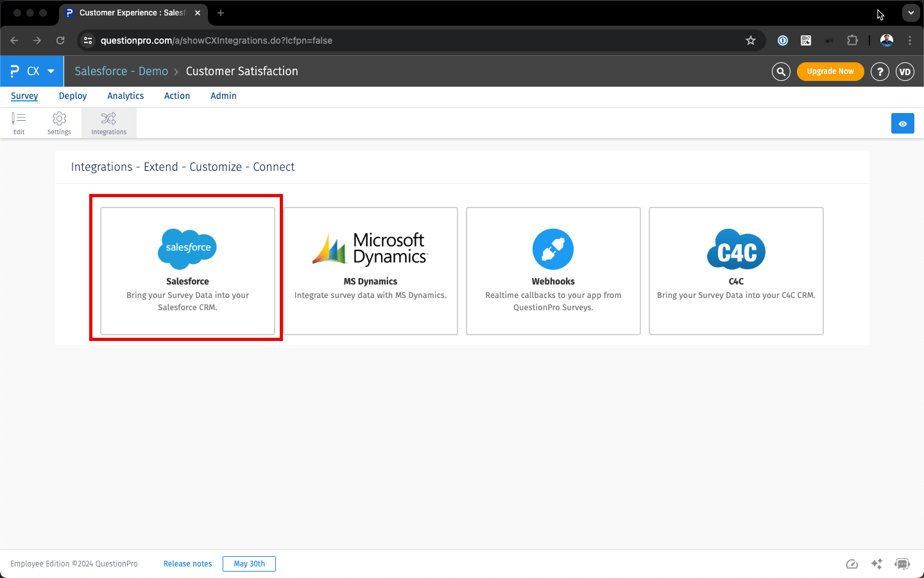Viewport: 924px width, 578px height.
Task: Open the Webhooks integration tile
Action: [553, 270]
